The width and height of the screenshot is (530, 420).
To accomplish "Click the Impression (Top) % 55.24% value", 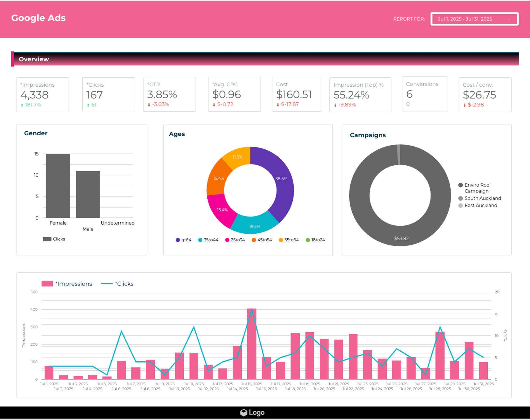I will [351, 95].
